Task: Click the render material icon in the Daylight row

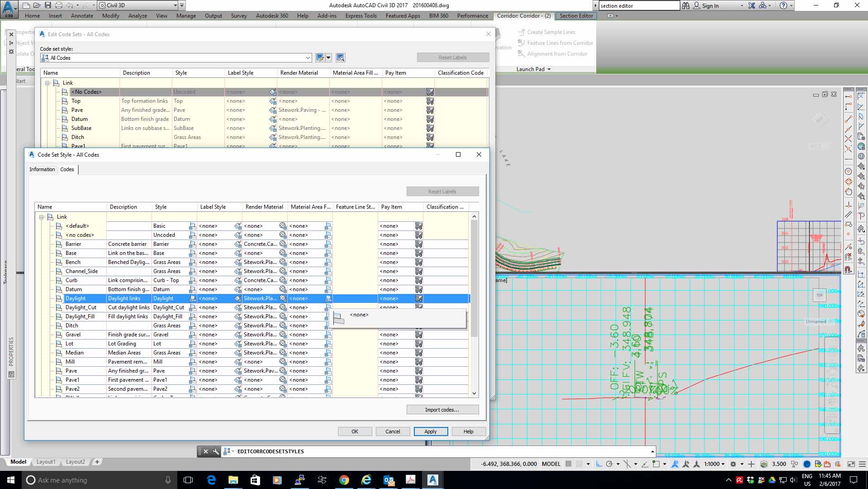Action: (283, 298)
